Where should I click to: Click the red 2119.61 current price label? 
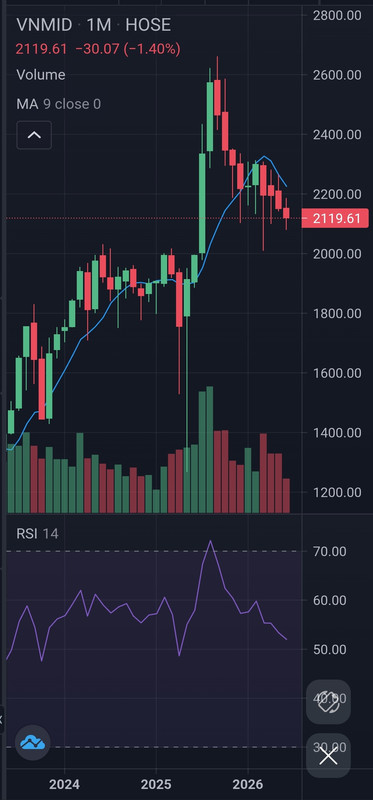(x=335, y=219)
